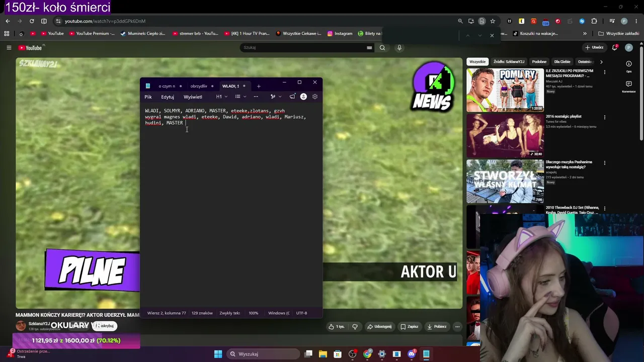Screen dimensions: 644x362
Task: Show more filter chips with right arrow
Action: [601, 62]
